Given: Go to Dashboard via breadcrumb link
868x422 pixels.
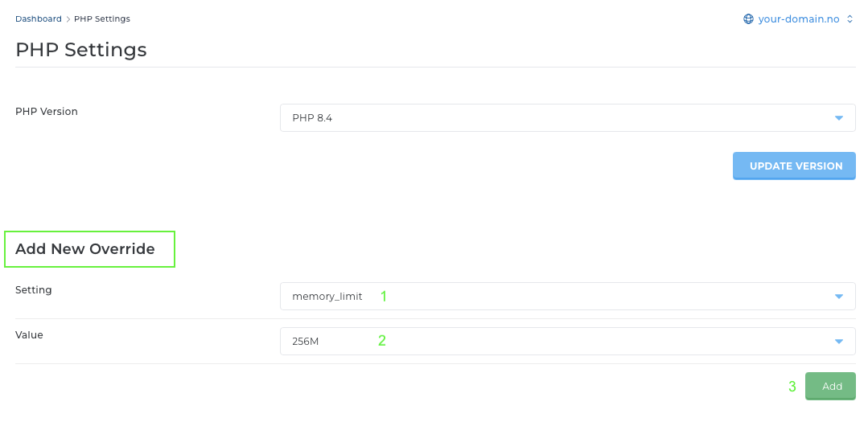Looking at the screenshot, I should coord(38,18).
